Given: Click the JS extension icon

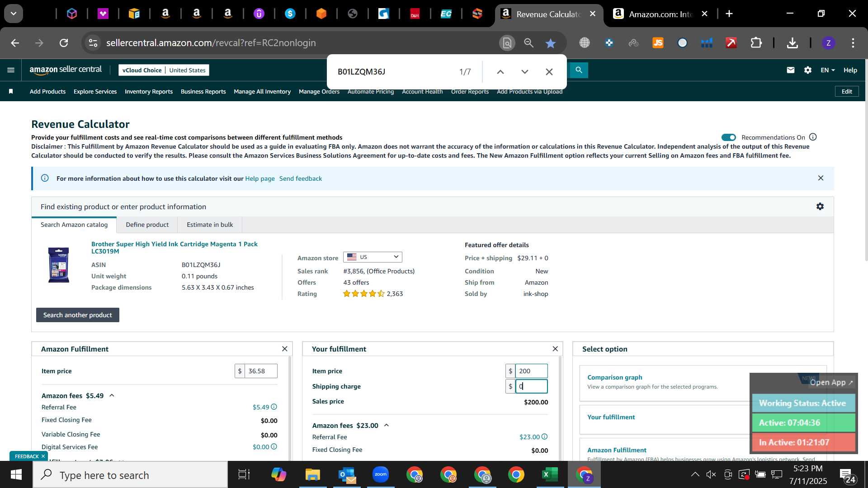Looking at the screenshot, I should point(658,43).
